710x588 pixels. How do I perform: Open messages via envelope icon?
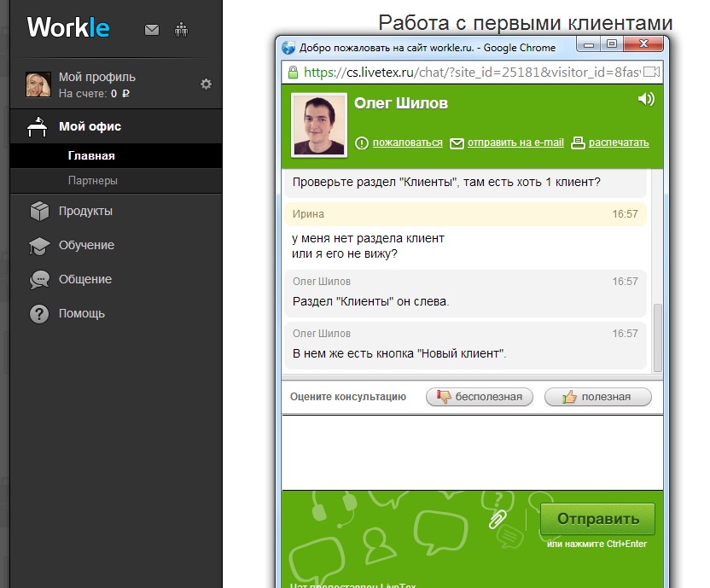152,30
